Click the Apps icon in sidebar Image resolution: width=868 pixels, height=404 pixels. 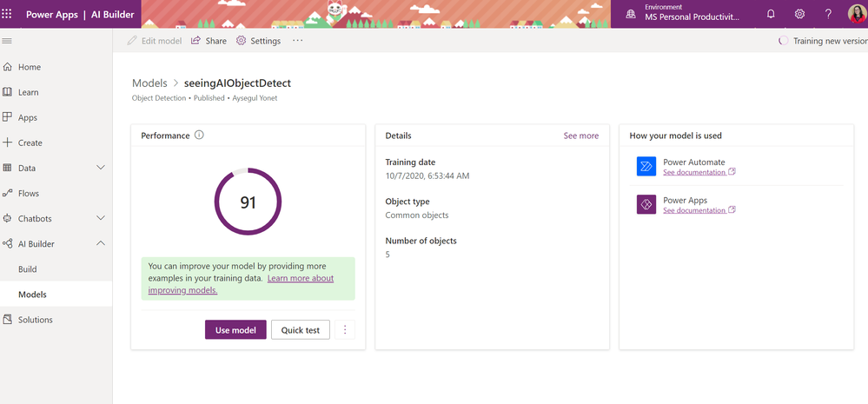tap(7, 117)
